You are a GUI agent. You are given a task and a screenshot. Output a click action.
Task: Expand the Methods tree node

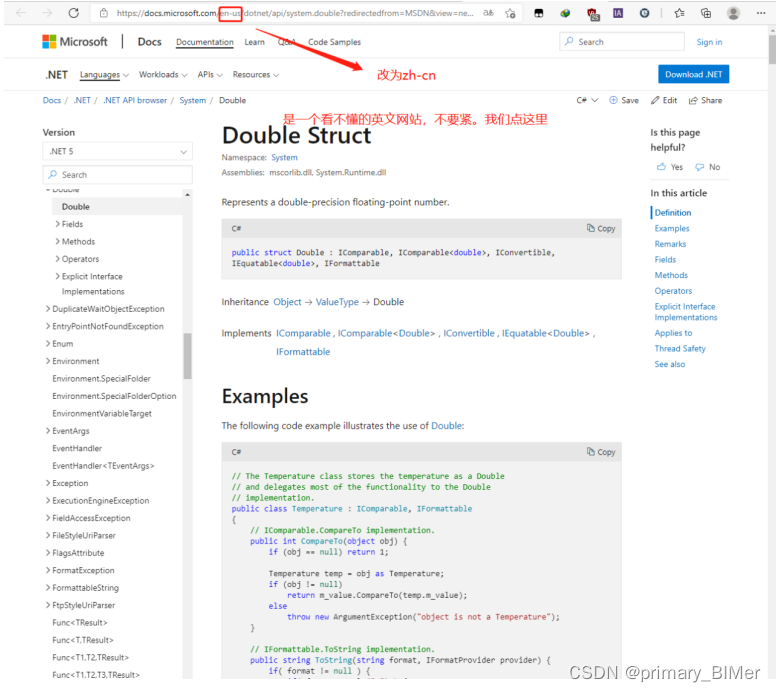58,242
